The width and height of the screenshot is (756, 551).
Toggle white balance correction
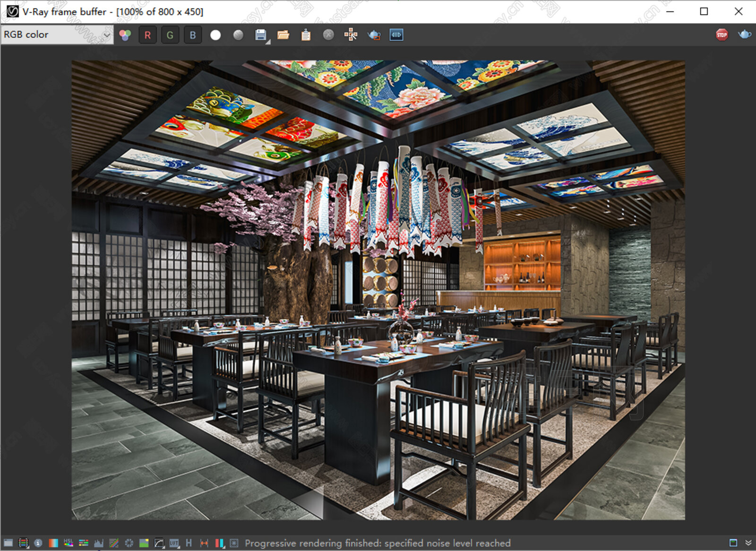[x=53, y=543]
